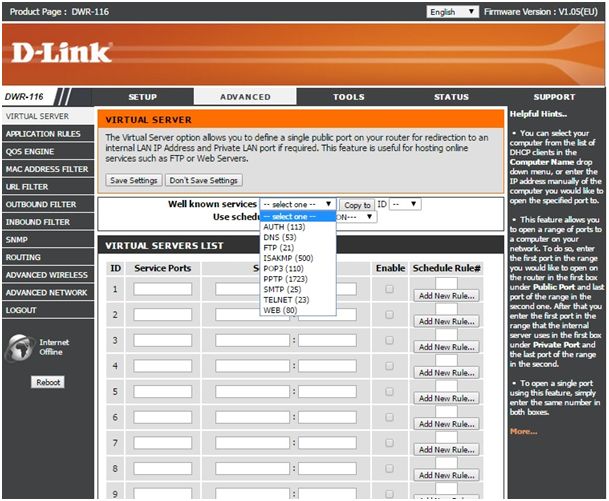Image resolution: width=609 pixels, height=501 pixels.
Task: Switch to the SUPPORT tab
Action: [554, 97]
